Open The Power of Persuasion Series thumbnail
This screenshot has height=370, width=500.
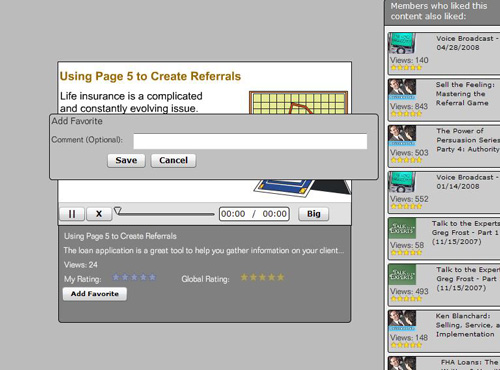point(402,136)
